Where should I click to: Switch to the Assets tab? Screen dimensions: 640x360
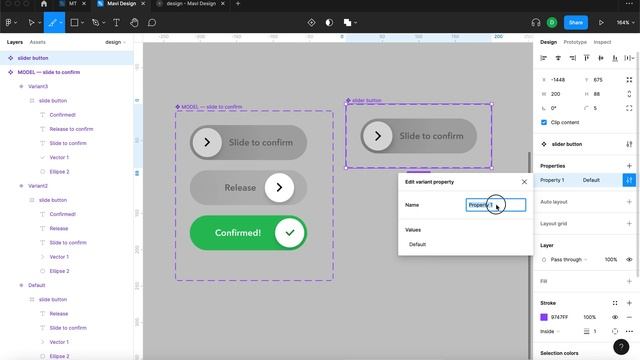click(x=38, y=42)
